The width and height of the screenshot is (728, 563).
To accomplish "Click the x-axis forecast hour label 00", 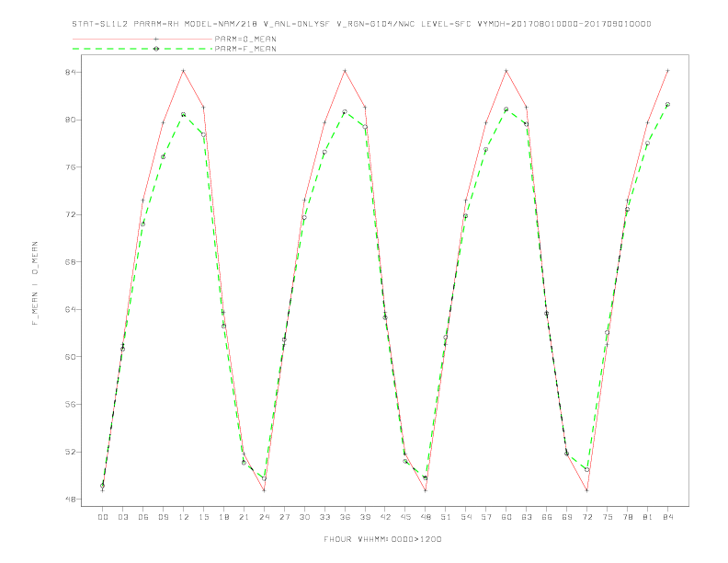I will (x=103, y=517).
